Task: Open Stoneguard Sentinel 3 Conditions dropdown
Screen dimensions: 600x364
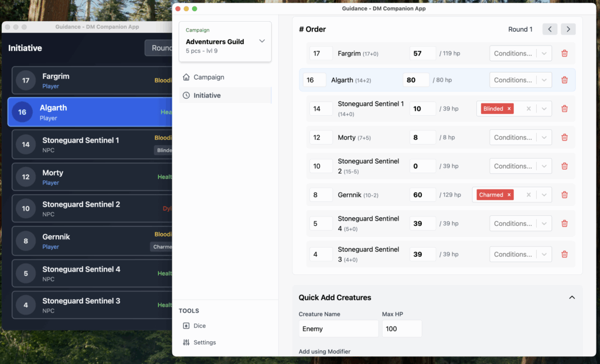Action: tap(520, 254)
